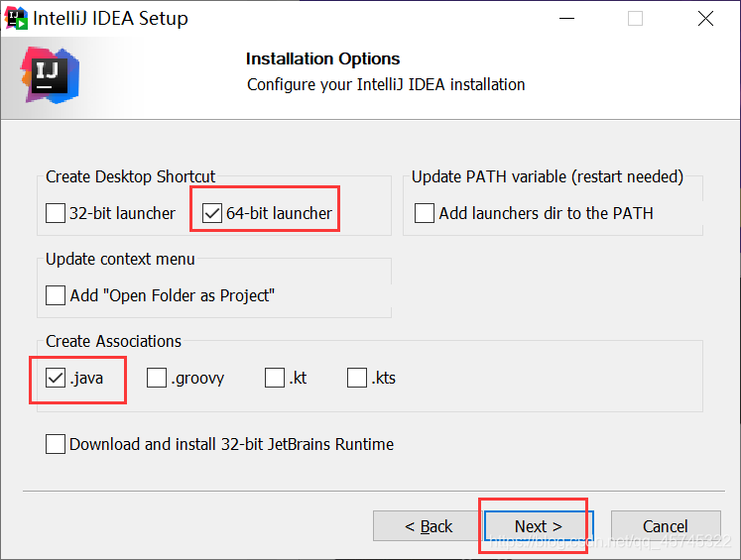Cancel the IntelliJ IDEA setup
This screenshot has width=741, height=560.
(x=666, y=526)
